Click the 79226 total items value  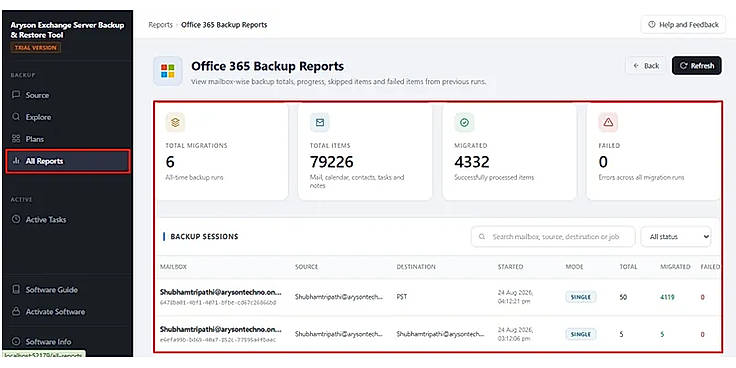[331, 162]
